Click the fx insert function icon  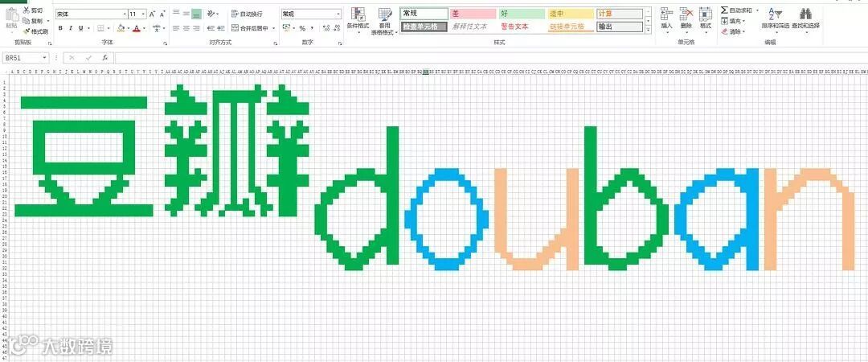[x=104, y=58]
